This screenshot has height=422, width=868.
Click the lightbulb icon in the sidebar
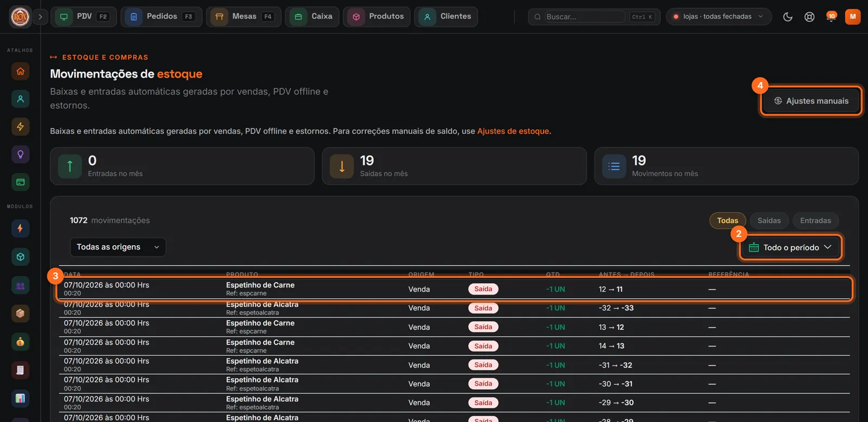(21, 155)
